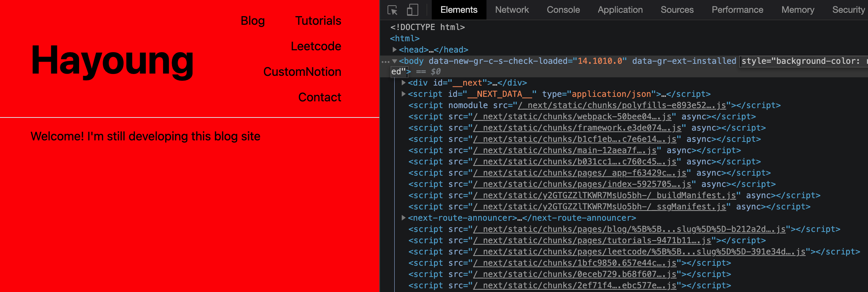The width and height of the screenshot is (868, 292).
Task: Open the pages/index script link
Action: [582, 184]
